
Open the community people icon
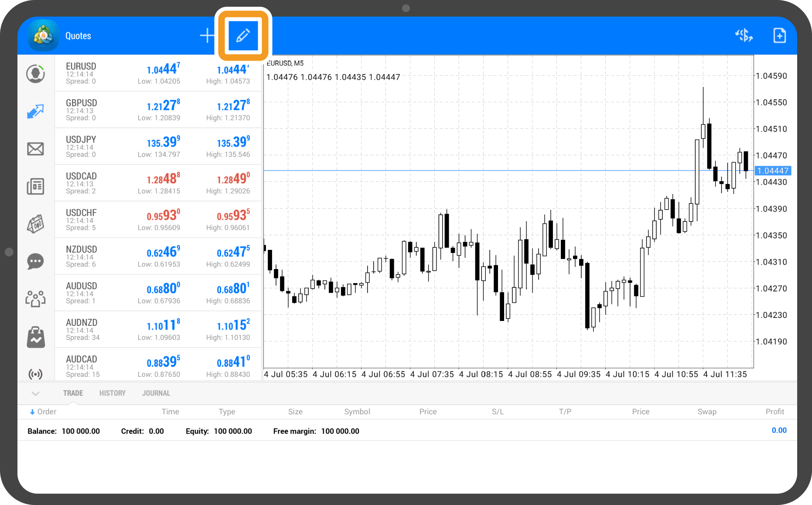tap(35, 299)
